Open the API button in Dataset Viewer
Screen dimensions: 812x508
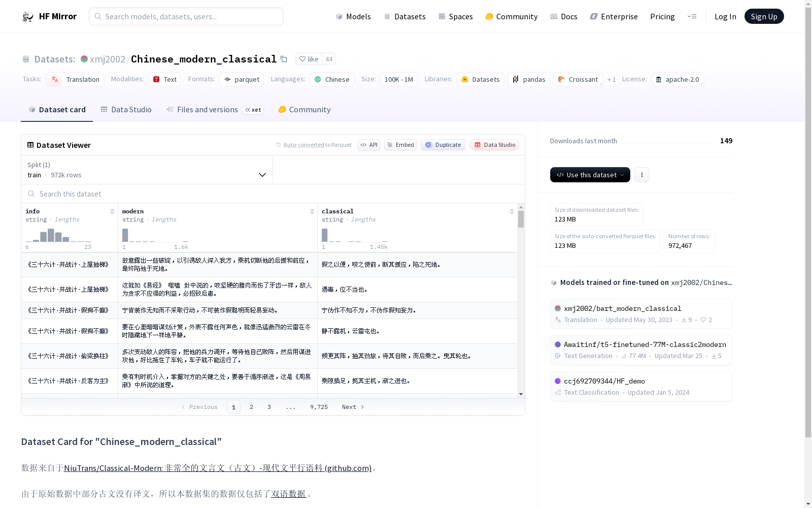(369, 145)
